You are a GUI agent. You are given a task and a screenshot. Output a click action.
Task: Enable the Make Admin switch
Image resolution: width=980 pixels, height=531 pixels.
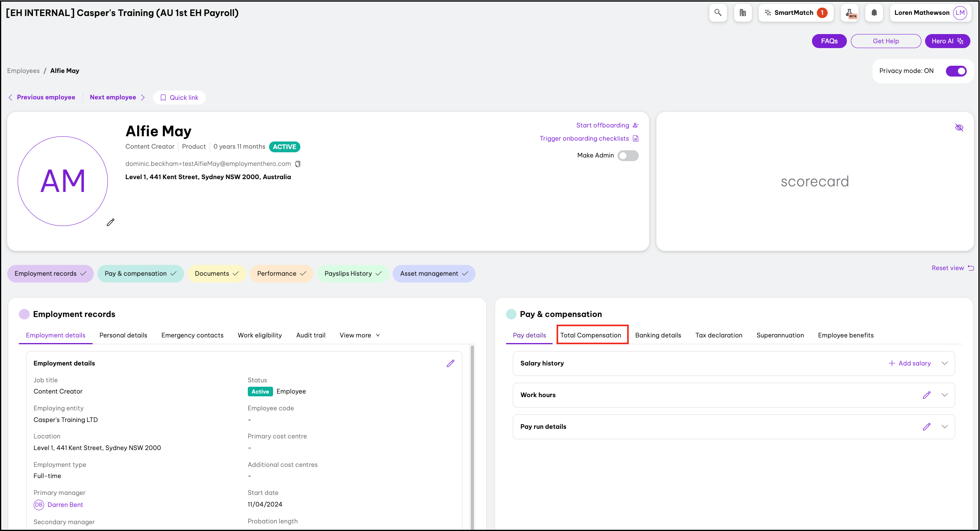[x=628, y=155]
